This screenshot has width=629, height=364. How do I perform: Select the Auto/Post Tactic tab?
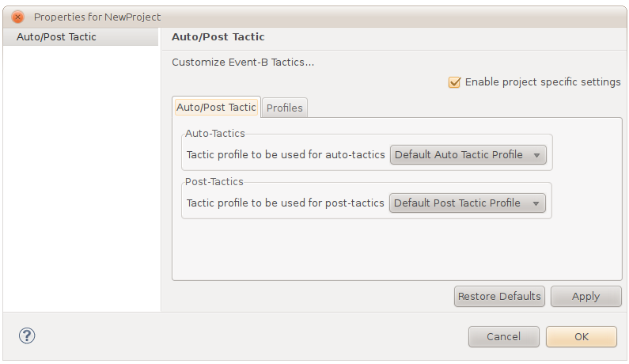(216, 107)
